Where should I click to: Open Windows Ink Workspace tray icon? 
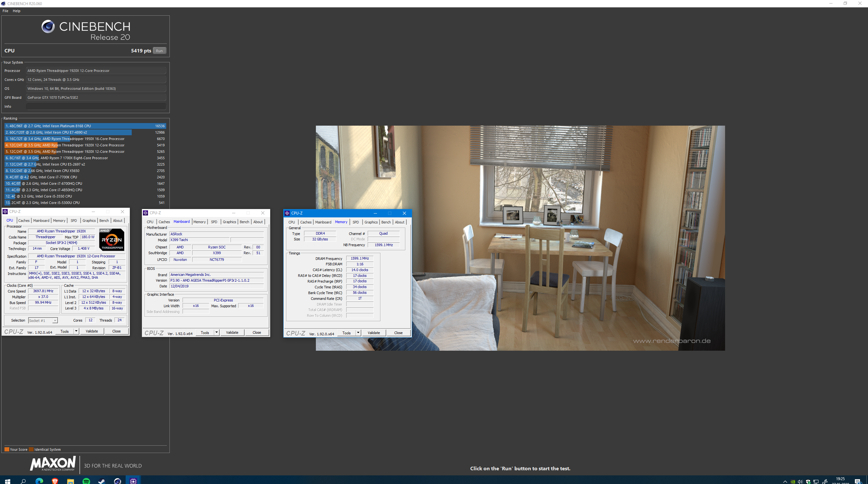click(x=825, y=482)
